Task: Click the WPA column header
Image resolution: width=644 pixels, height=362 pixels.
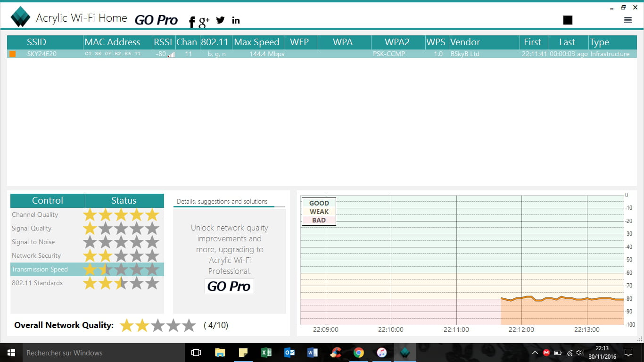Action: tap(344, 42)
